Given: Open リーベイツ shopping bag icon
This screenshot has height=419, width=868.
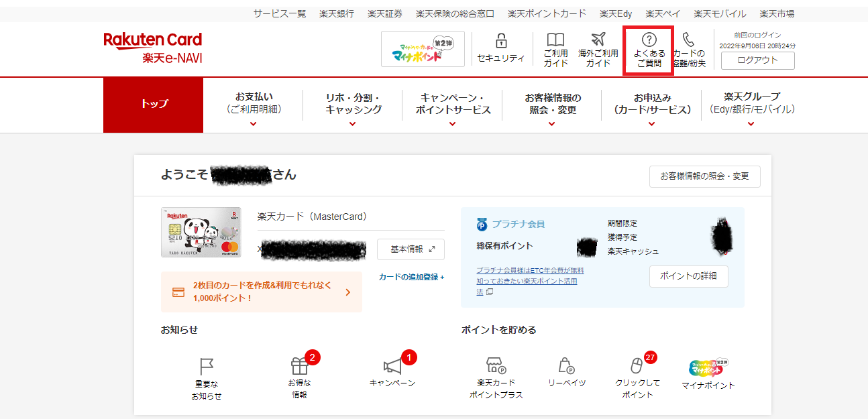Looking at the screenshot, I should coord(566,365).
